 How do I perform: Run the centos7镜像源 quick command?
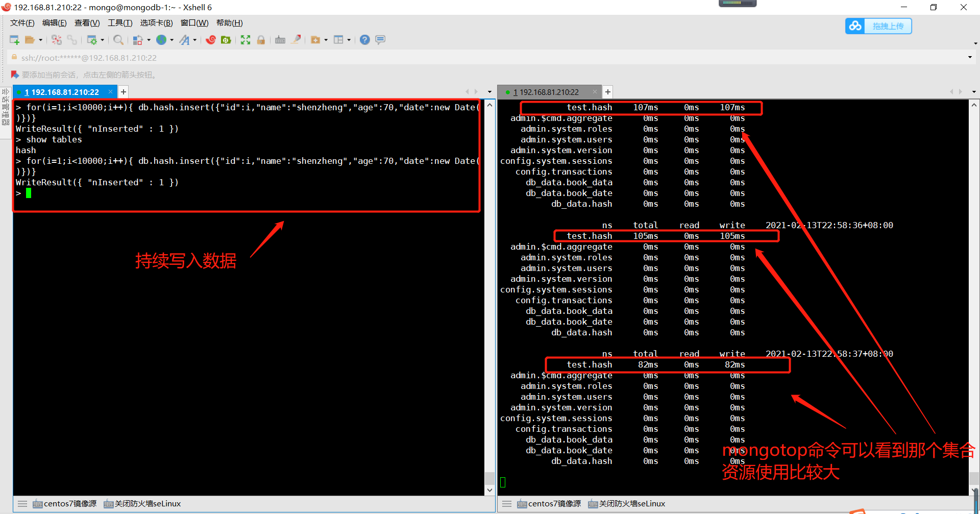click(64, 503)
